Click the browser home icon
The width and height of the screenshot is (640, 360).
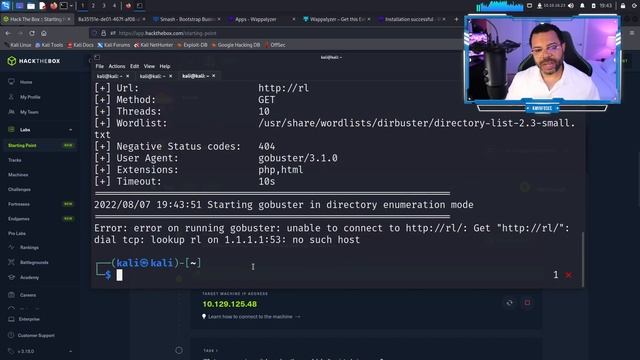tap(44, 33)
